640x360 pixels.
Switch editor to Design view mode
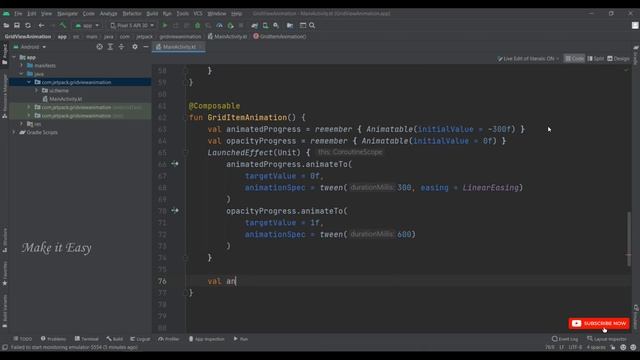[618, 59]
